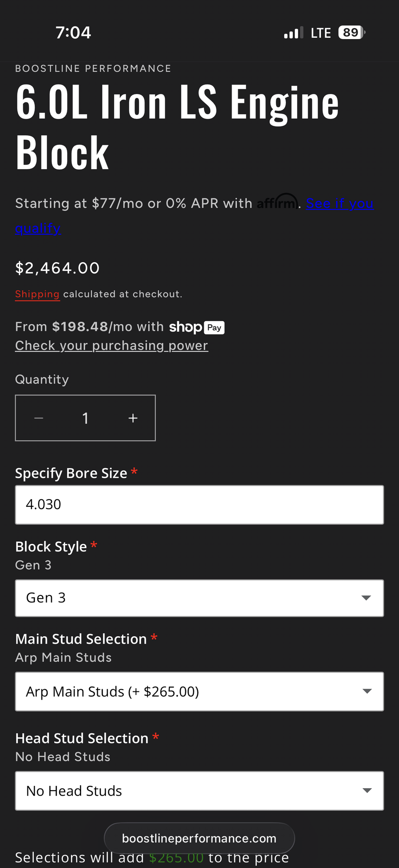Open the 'See if you qualify' link
Screen dimensions: 399x868
(340, 203)
